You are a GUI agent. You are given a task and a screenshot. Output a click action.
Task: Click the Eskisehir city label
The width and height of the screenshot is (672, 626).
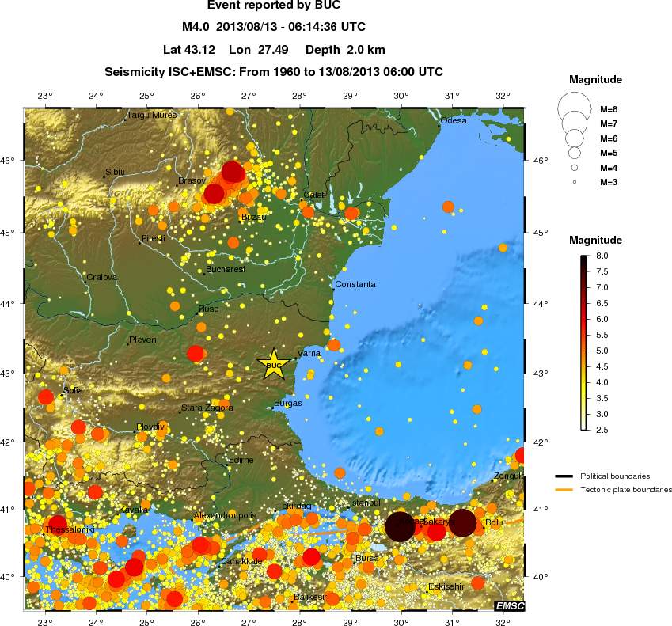click(x=446, y=586)
